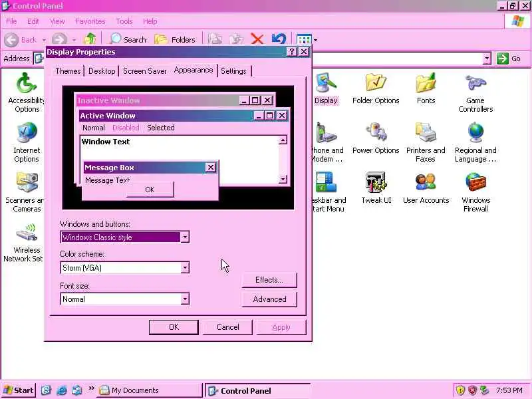Click the Active Window preview title bar
This screenshot has width=532, height=399.
coord(184,116)
